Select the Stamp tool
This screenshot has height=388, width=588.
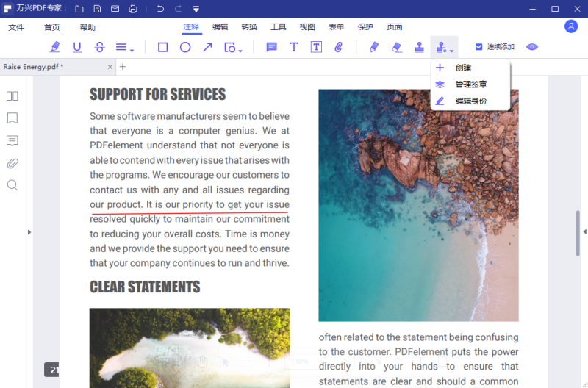point(419,47)
